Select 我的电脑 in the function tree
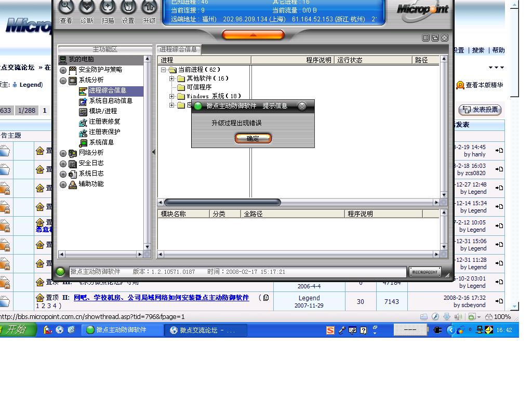Viewport: 532px width, 399px height. 81,59
